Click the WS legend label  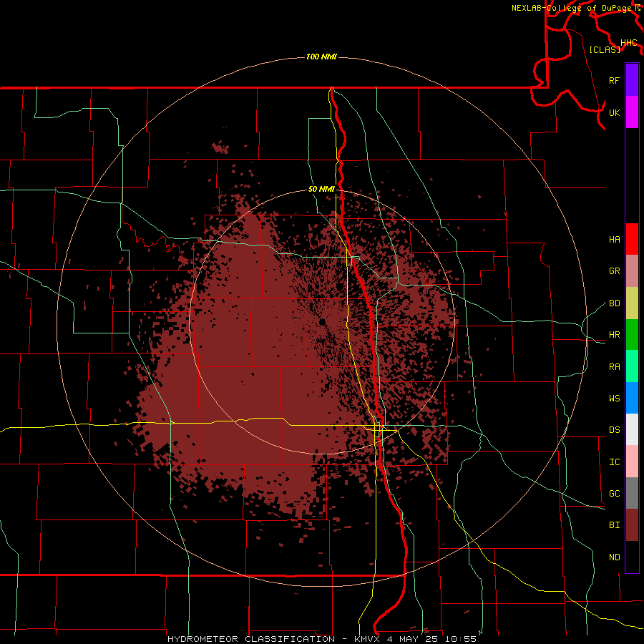pyautogui.click(x=614, y=399)
